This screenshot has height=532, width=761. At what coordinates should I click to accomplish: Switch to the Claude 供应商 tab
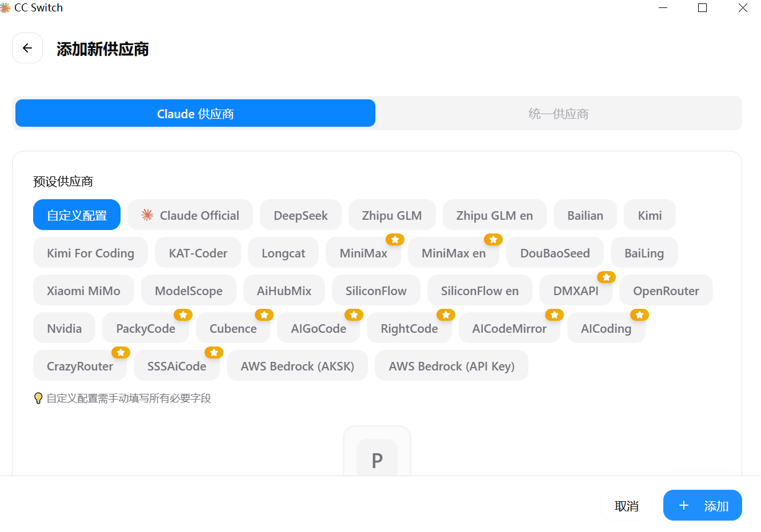point(195,113)
